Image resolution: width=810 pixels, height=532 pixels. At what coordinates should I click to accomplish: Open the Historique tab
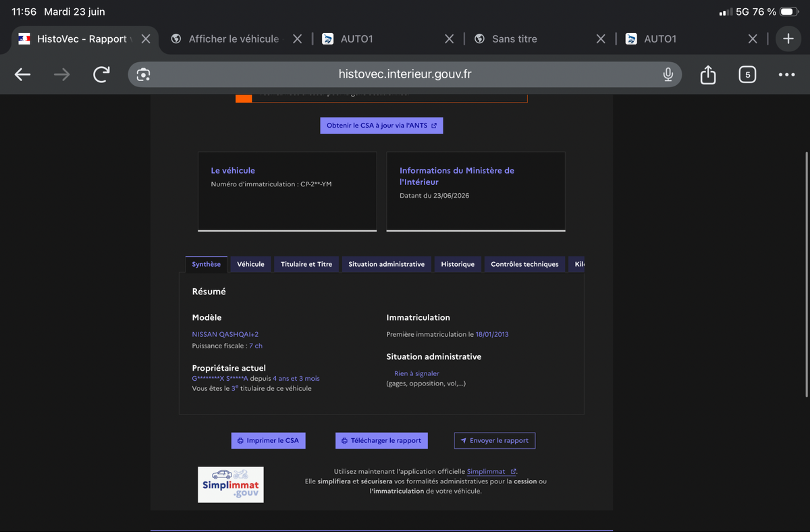coord(458,264)
